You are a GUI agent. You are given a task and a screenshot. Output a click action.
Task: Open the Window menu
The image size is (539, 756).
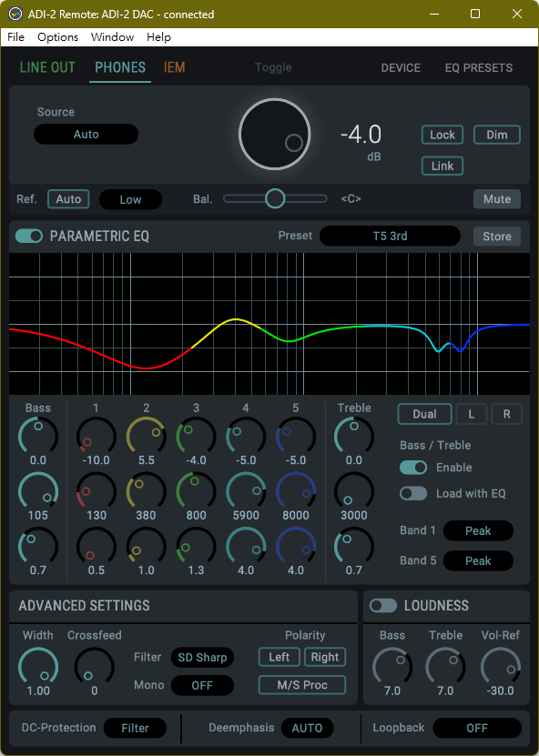tap(112, 37)
